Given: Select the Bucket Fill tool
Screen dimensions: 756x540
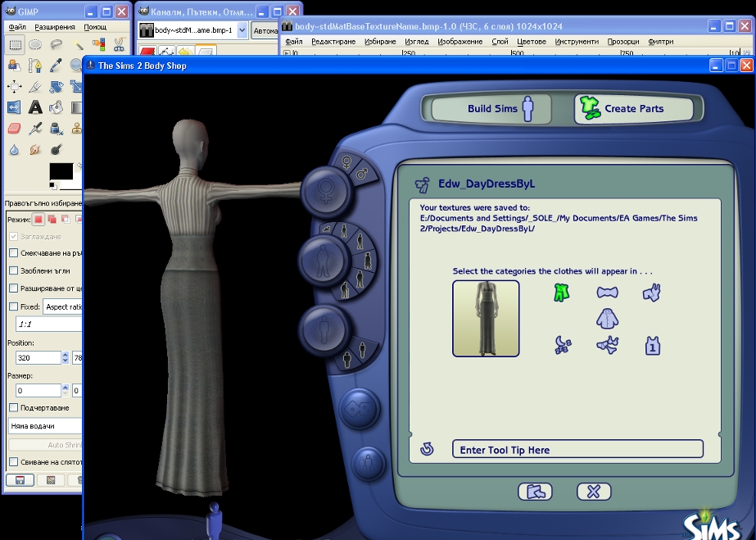Looking at the screenshot, I should pos(56,107).
